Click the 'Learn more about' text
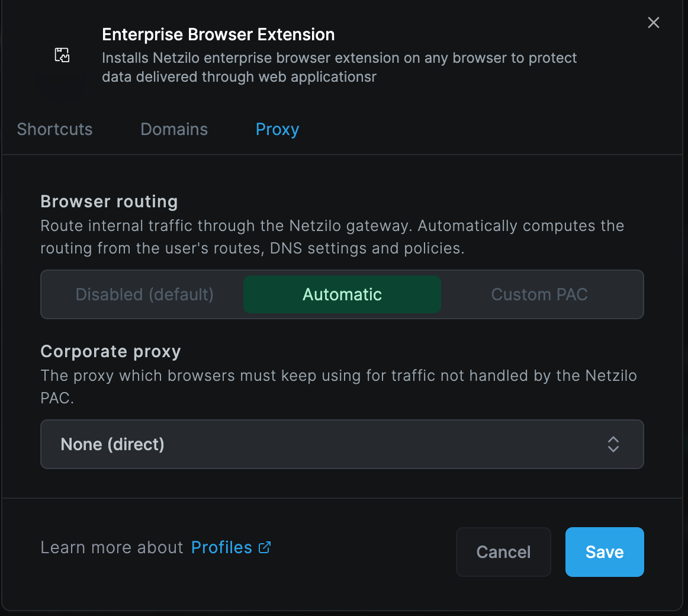 click(112, 547)
